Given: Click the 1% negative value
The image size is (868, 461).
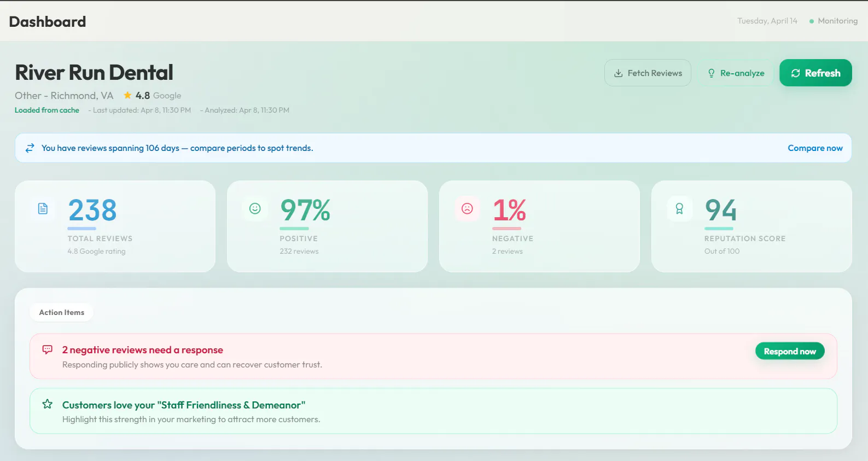Looking at the screenshot, I should pos(509,210).
